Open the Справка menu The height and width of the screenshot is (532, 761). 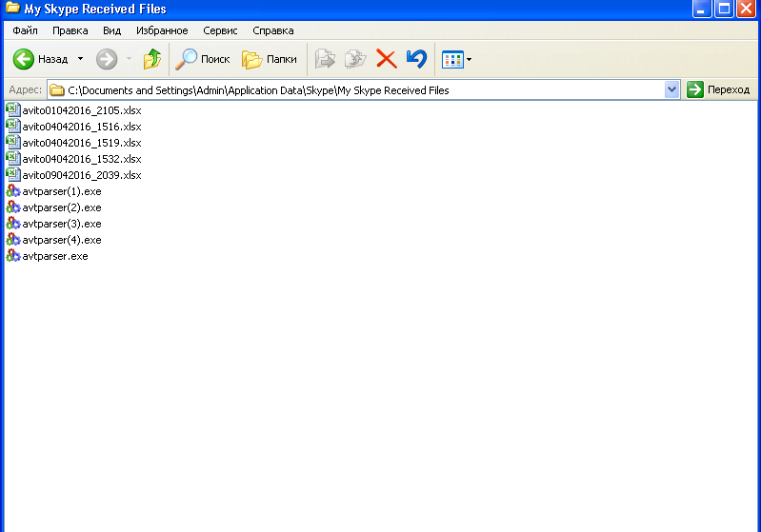(273, 30)
